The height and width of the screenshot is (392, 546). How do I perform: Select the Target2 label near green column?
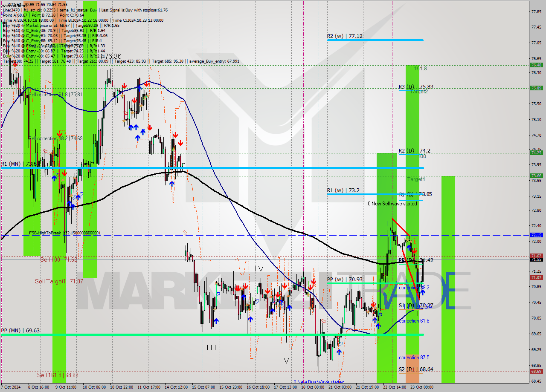[419, 92]
